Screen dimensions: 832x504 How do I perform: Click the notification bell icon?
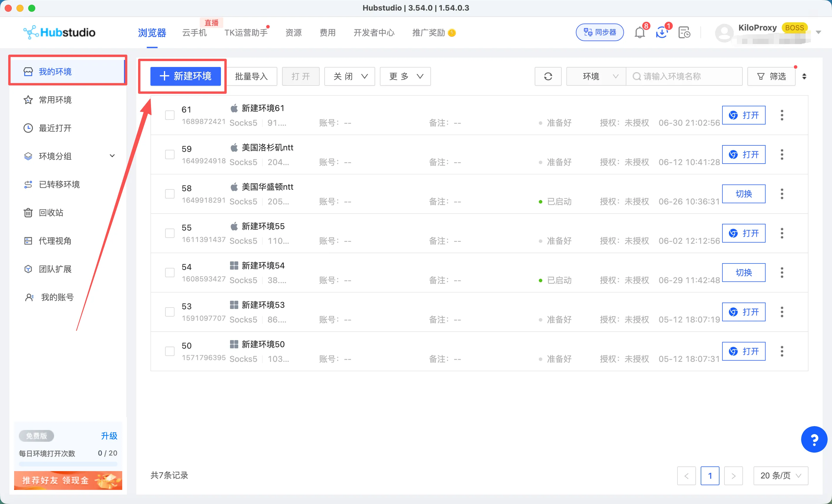pos(640,32)
